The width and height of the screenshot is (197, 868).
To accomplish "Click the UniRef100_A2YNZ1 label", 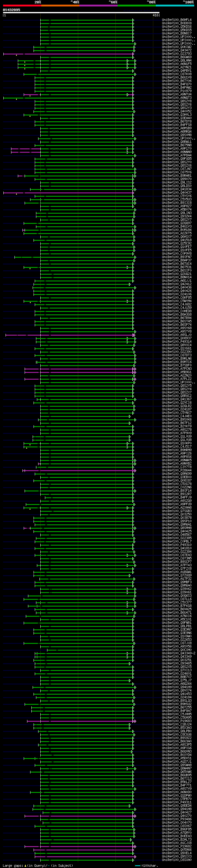I will point(177,67).
